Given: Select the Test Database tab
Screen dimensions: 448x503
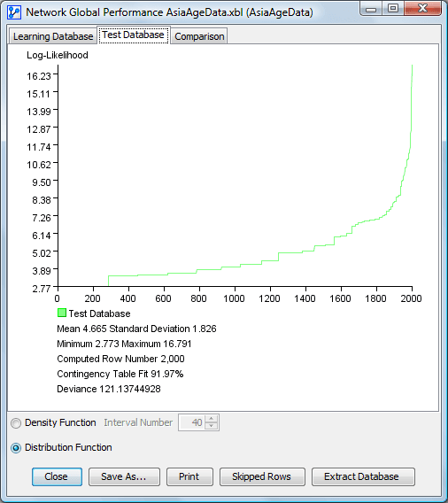Looking at the screenshot, I should click(133, 35).
